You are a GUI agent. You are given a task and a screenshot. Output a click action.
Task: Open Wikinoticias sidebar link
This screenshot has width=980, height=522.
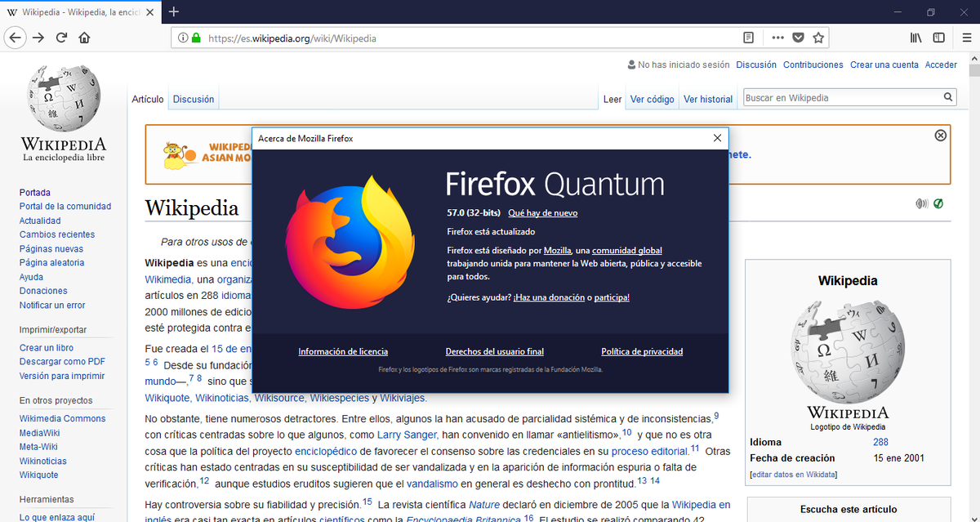43,462
